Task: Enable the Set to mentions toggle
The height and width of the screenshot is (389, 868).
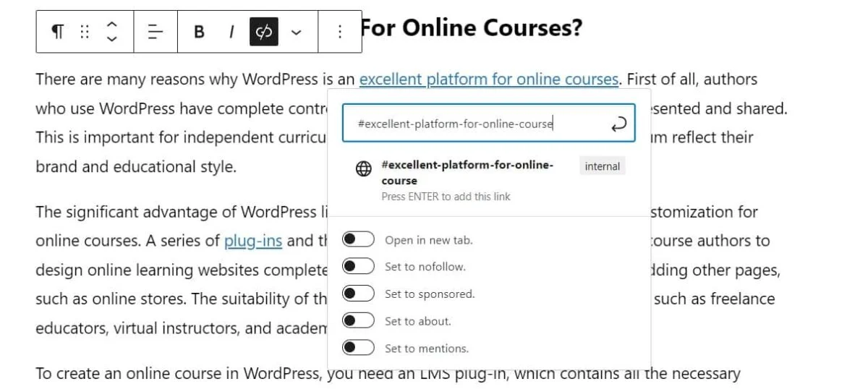Action: coord(358,348)
